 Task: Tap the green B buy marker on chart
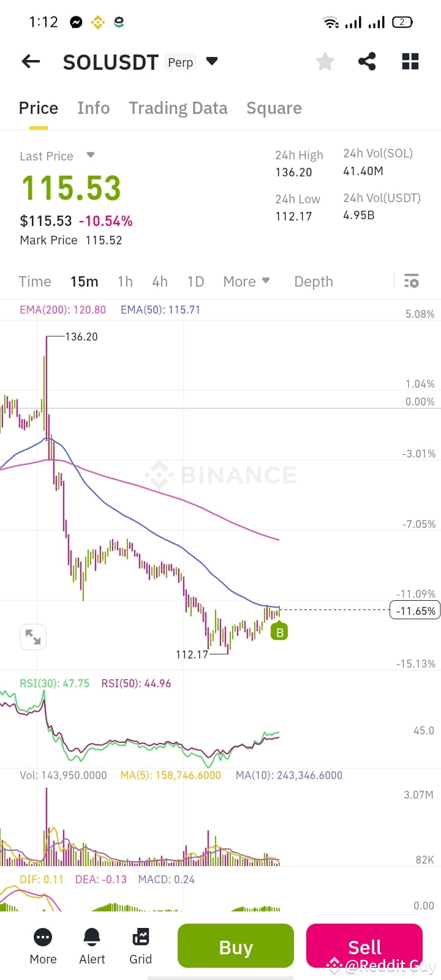tap(280, 631)
